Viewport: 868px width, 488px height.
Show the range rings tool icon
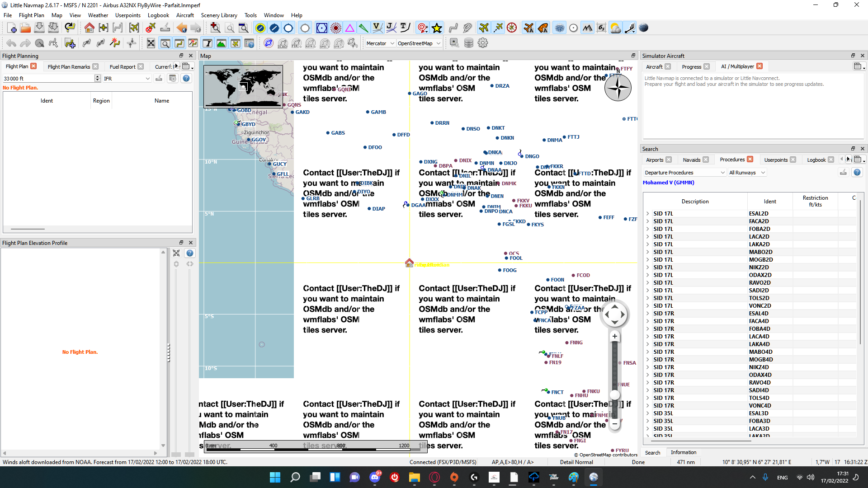click(422, 28)
